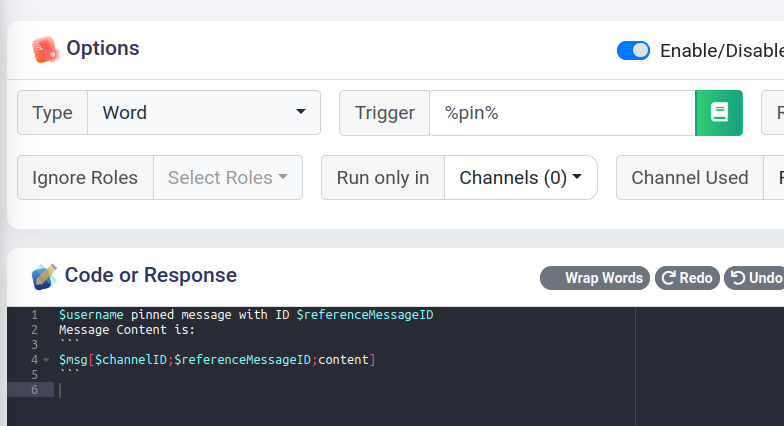Viewport: 784px width, 426px height.
Task: Click the Type label
Action: [x=52, y=112]
